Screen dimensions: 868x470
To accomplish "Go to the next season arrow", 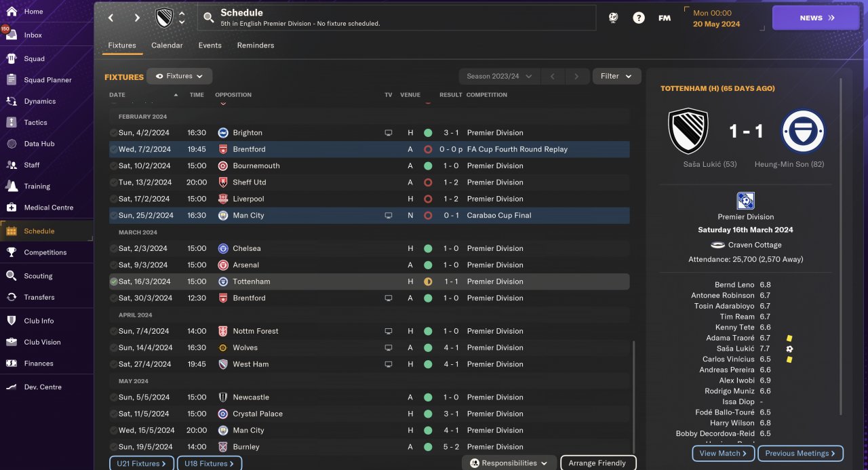I will click(x=577, y=77).
